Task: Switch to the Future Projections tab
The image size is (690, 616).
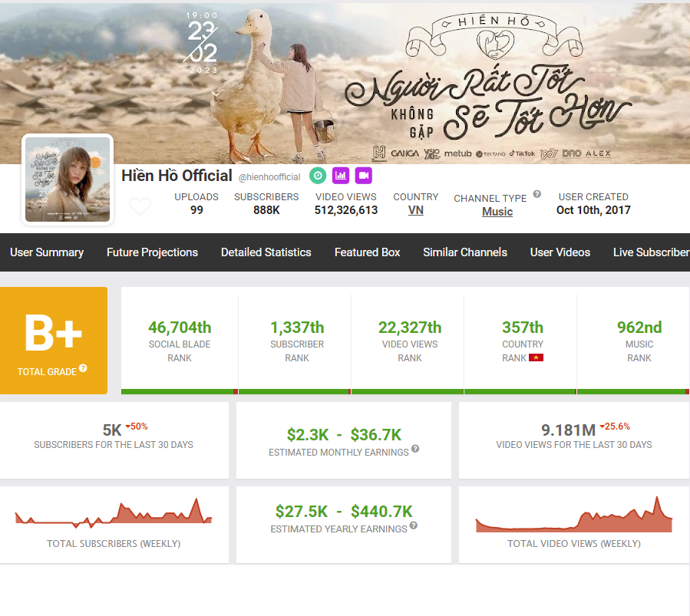Action: (152, 252)
